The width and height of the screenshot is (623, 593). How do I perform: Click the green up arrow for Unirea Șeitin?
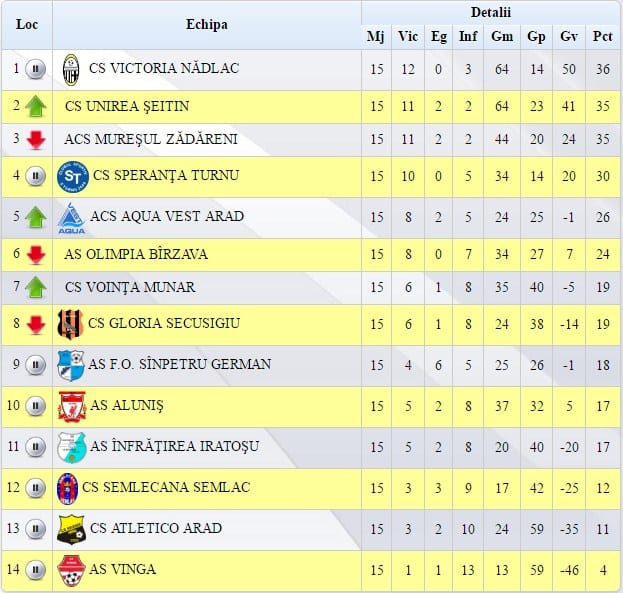point(36,106)
